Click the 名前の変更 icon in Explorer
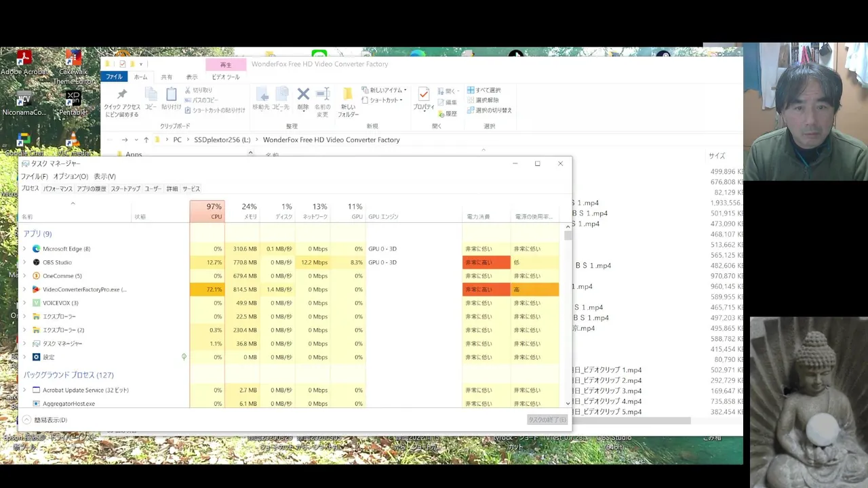Screen dimensions: 868x488 click(322, 94)
